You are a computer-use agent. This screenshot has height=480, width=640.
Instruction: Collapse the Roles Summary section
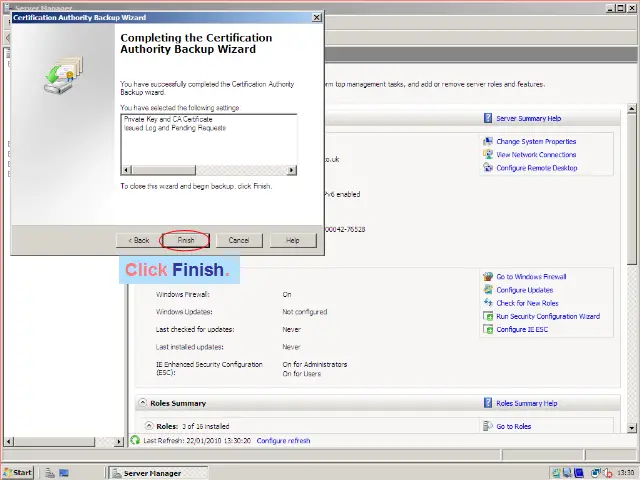142,404
